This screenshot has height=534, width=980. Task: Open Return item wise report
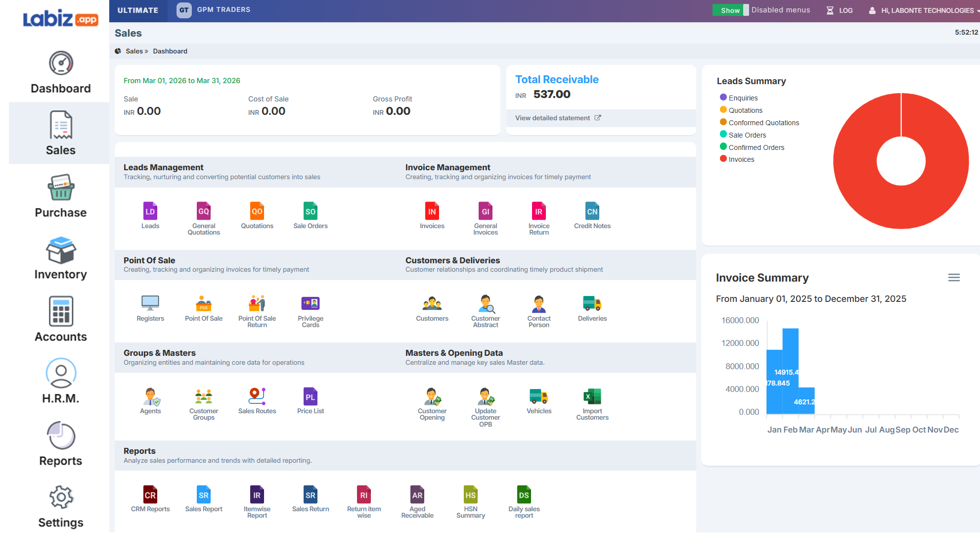click(x=364, y=494)
